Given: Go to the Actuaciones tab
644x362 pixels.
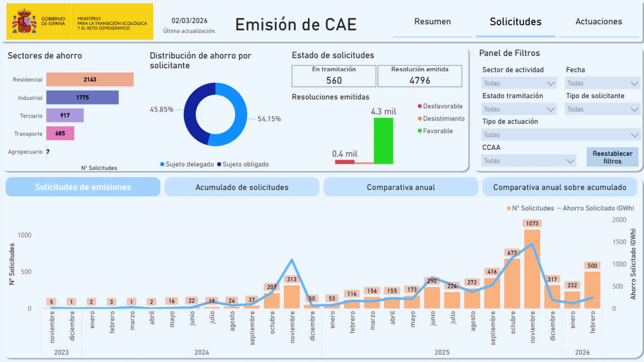Looking at the screenshot, I should [599, 22].
